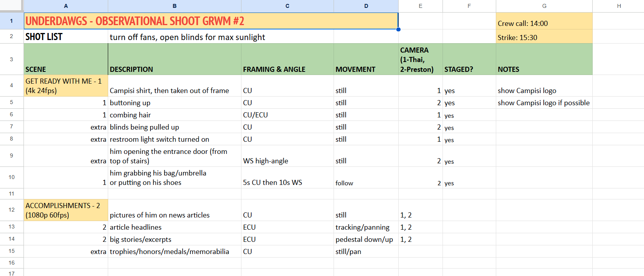This screenshot has height=276, width=644.
Task: Click the FRAMING & ANGLE header cell
Action: (x=287, y=59)
